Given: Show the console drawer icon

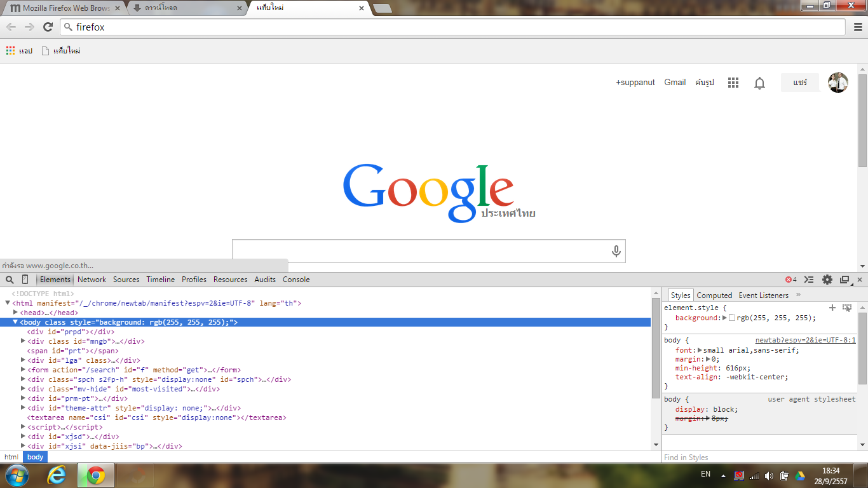Looking at the screenshot, I should tap(809, 280).
